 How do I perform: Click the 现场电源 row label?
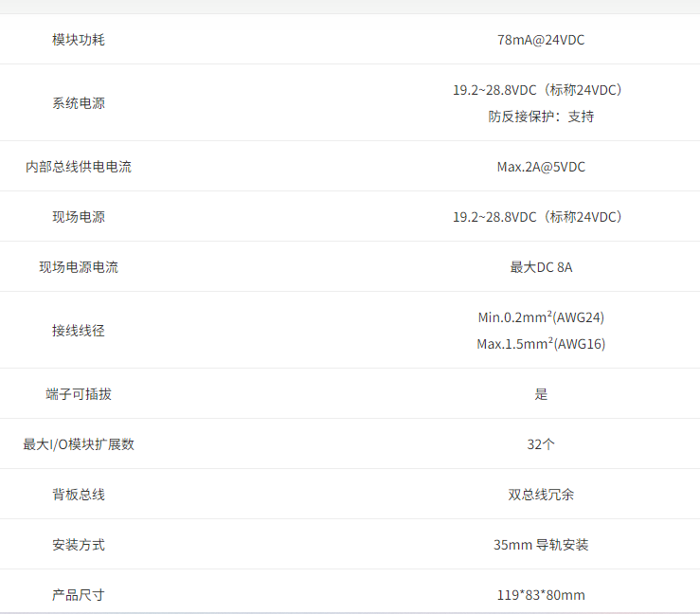pos(79,217)
